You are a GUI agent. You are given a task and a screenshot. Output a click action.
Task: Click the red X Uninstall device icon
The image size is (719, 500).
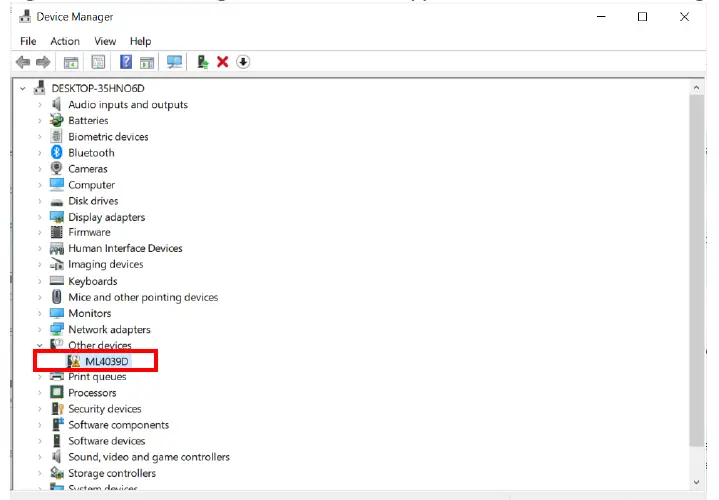pyautogui.click(x=222, y=62)
